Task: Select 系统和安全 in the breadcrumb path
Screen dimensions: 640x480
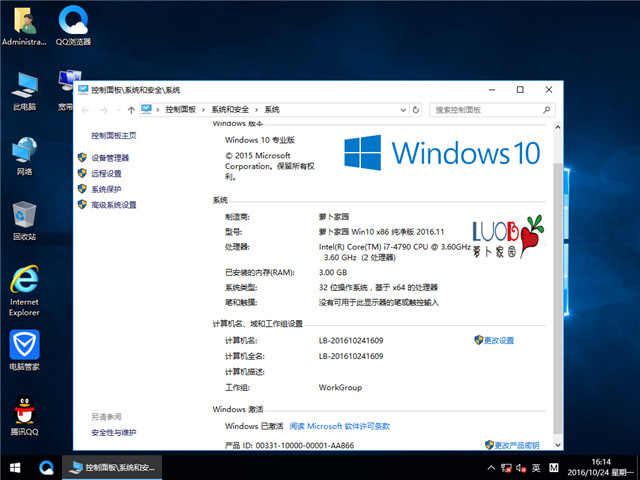Action: (230, 110)
